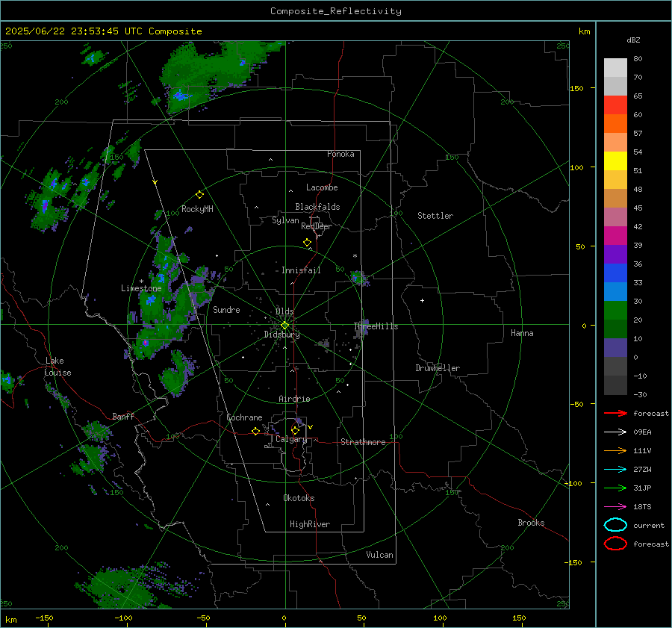Click the orange 111V arrow icon

(615, 450)
